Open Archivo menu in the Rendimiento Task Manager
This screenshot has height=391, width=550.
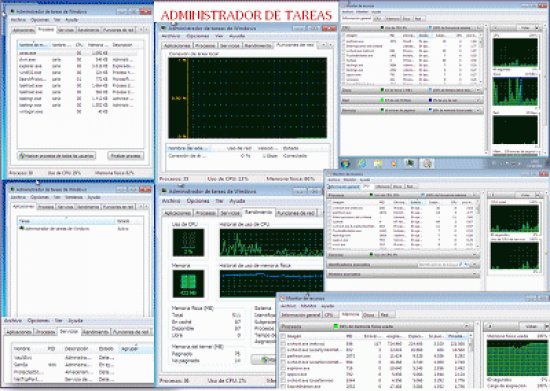point(171,201)
